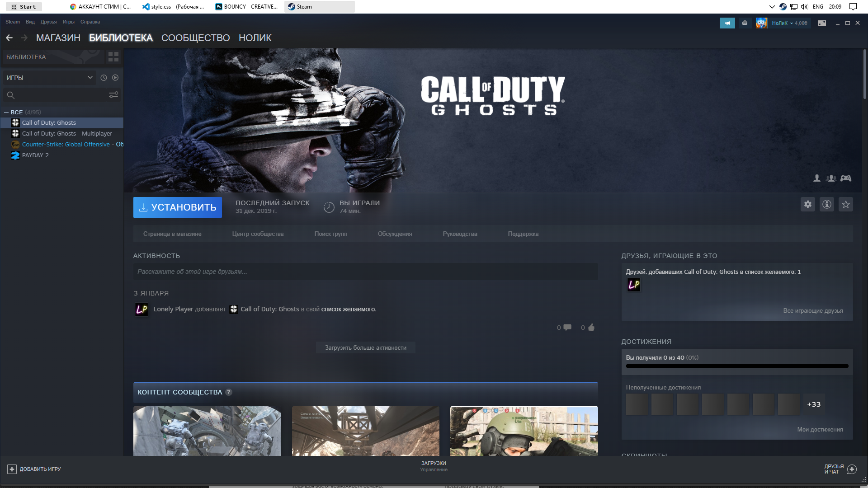Open БИБЛИОТЕКА main tab
Screen dimensions: 868x488
point(121,38)
